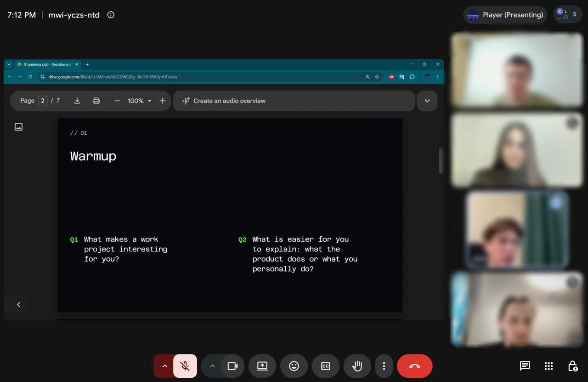The height and width of the screenshot is (382, 588).
Task: Open the chat panel icon
Action: tap(525, 366)
